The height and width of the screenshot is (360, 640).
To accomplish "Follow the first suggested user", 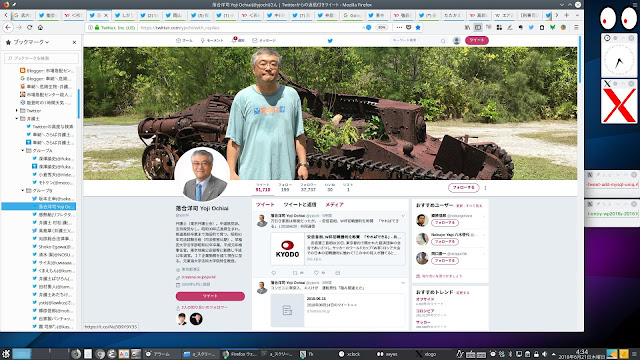I will pyautogui.click(x=445, y=223).
